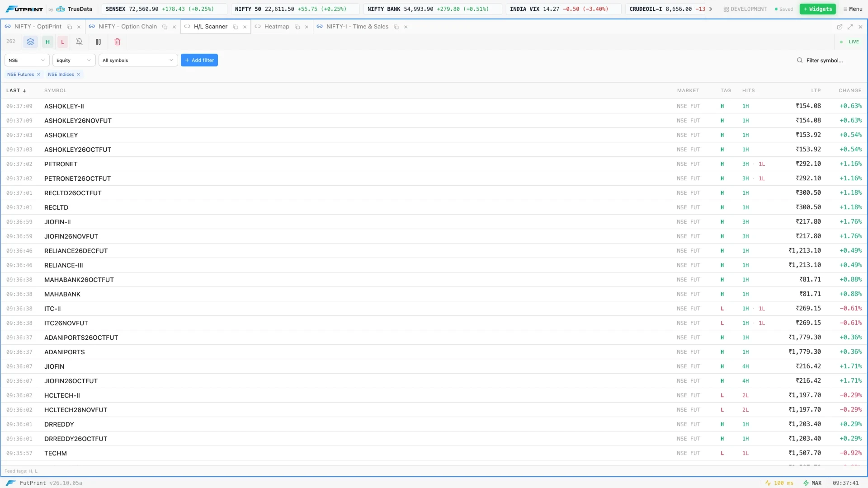
Task: Duplicate the H/L Scanner tab icon
Action: [235, 27]
